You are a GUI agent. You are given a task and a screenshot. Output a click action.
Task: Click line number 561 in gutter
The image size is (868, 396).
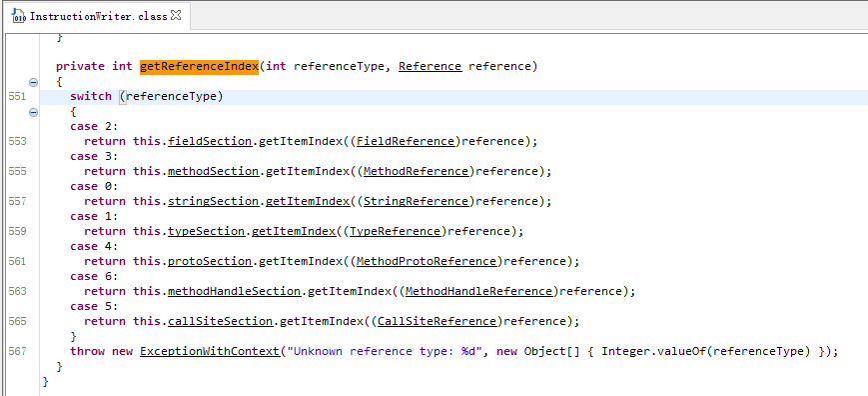click(17, 261)
